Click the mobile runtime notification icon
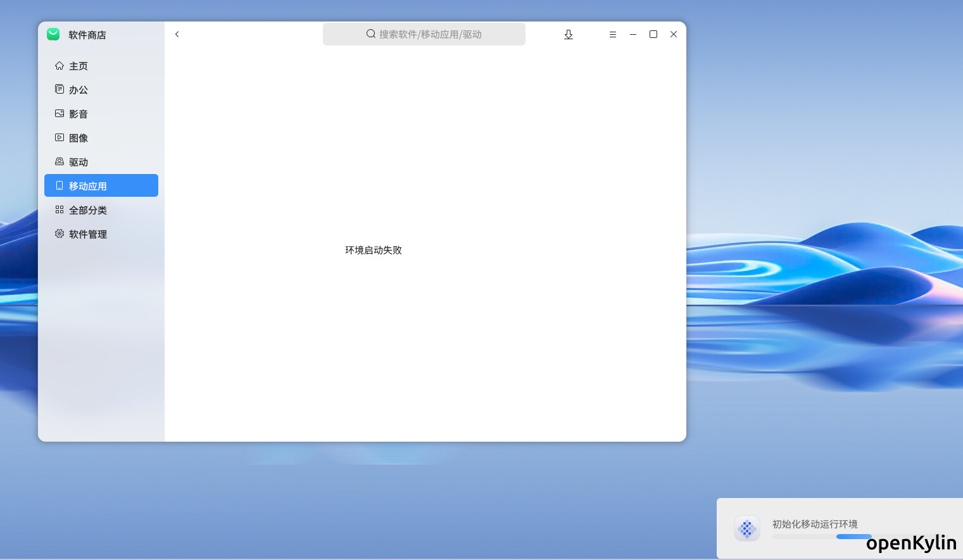963x560 pixels. [747, 528]
